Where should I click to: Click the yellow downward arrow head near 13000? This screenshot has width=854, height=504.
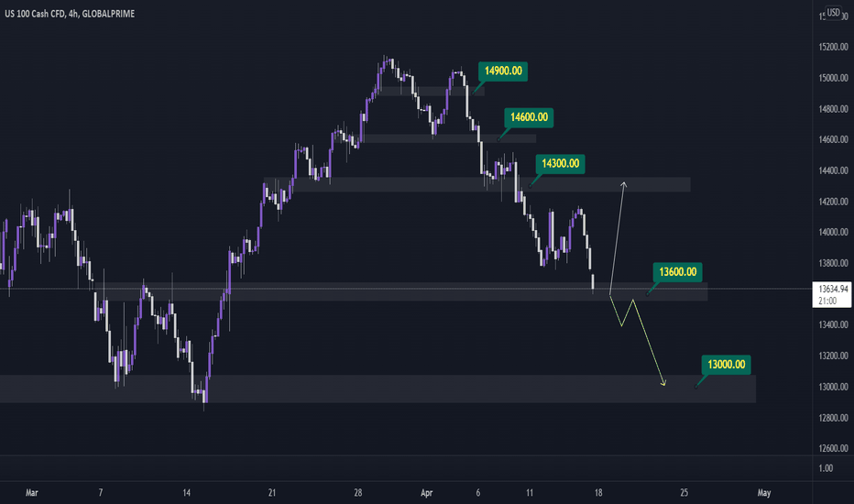point(663,383)
